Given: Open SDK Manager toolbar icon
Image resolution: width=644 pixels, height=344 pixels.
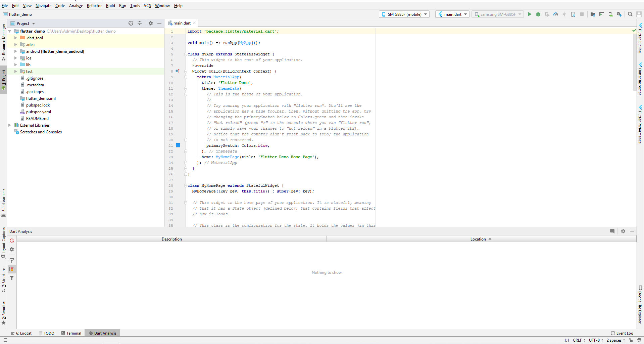Looking at the screenshot, I should coord(619,14).
